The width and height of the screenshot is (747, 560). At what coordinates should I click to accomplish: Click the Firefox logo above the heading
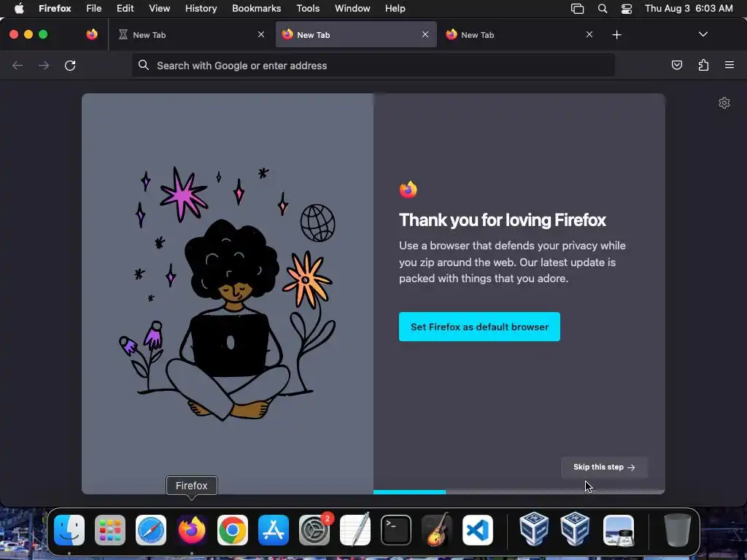click(x=409, y=190)
